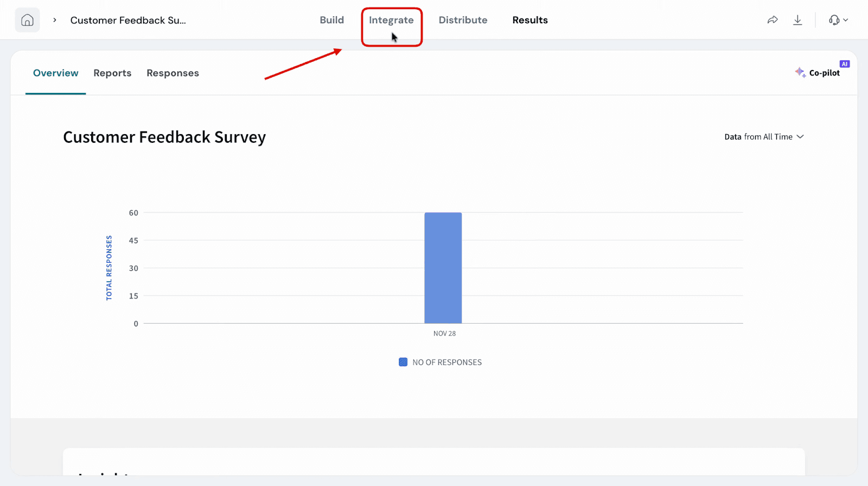868x486 pixels.
Task: Click the Customer Feedback Su... breadcrumb title
Action: point(128,20)
